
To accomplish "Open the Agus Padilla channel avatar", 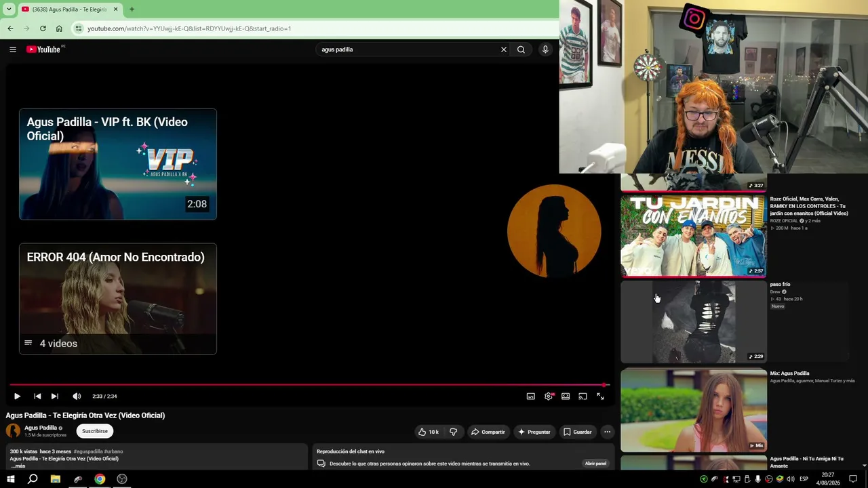I will [13, 431].
